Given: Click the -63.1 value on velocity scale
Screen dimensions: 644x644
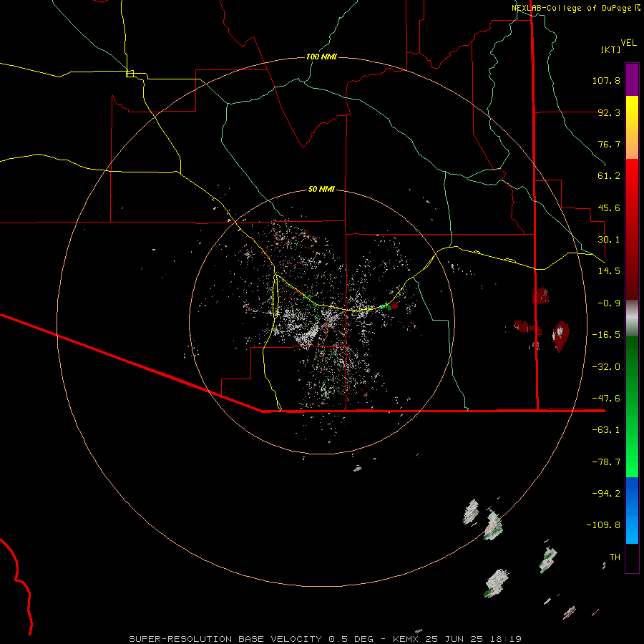Looking at the screenshot, I should click(x=606, y=430).
